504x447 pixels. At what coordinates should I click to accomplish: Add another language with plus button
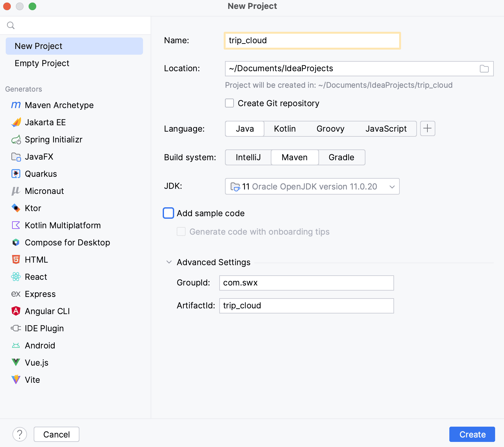427,129
